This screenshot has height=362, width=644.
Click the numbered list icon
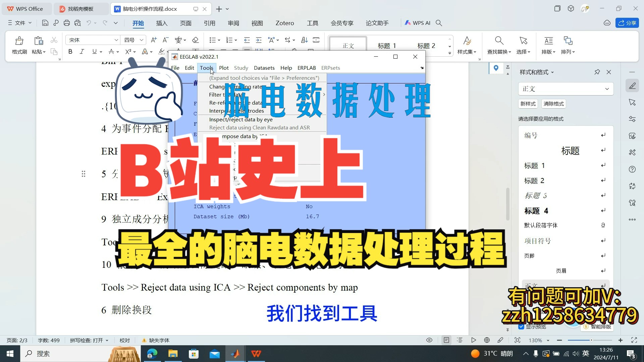229,40
